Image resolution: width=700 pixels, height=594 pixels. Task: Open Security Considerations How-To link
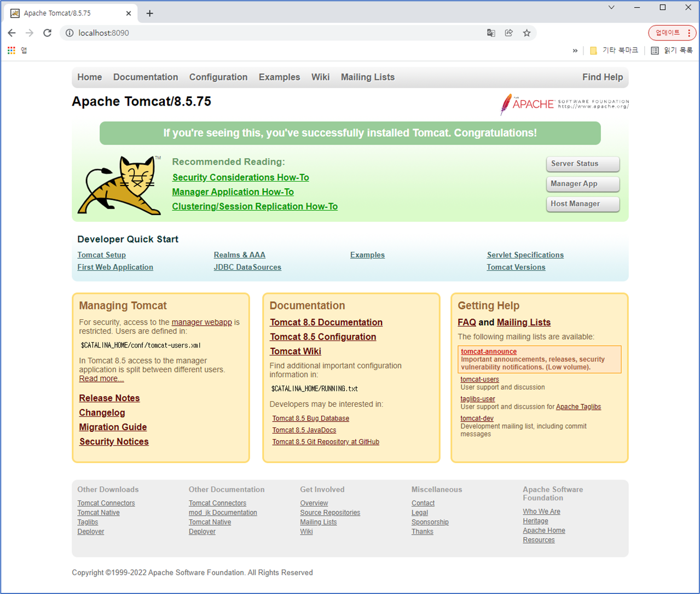click(x=240, y=177)
